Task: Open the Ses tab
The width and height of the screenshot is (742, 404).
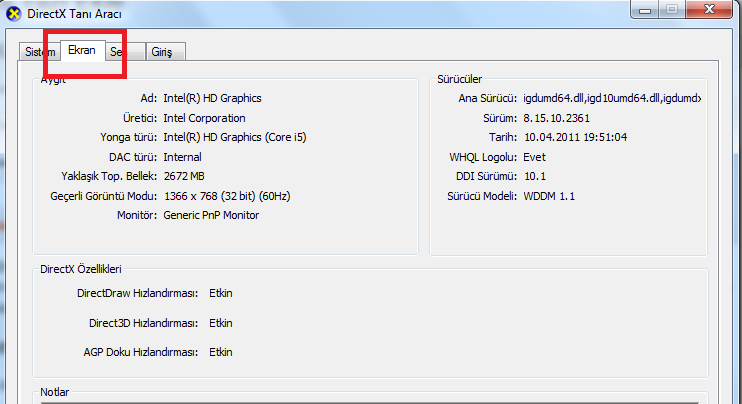Action: point(125,52)
